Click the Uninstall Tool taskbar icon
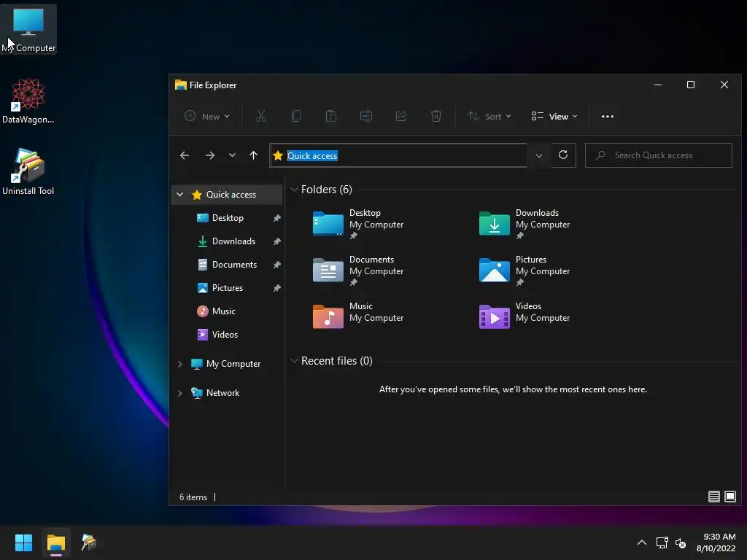 (88, 542)
